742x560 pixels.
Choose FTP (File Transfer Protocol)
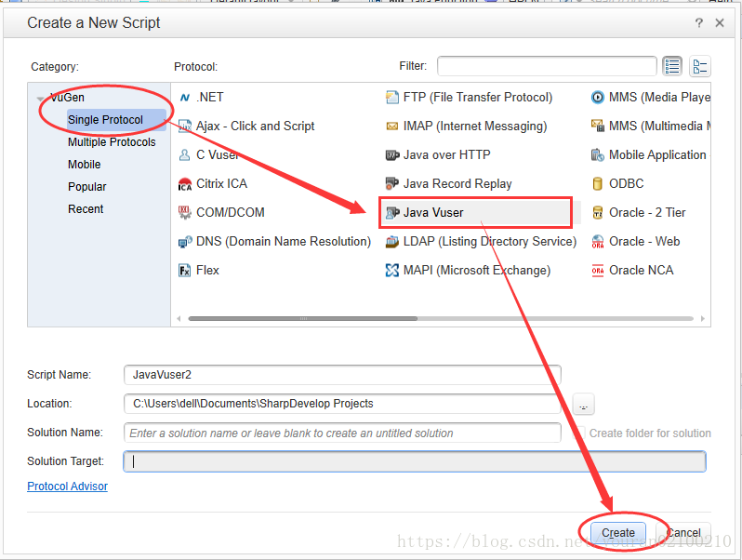point(469,98)
